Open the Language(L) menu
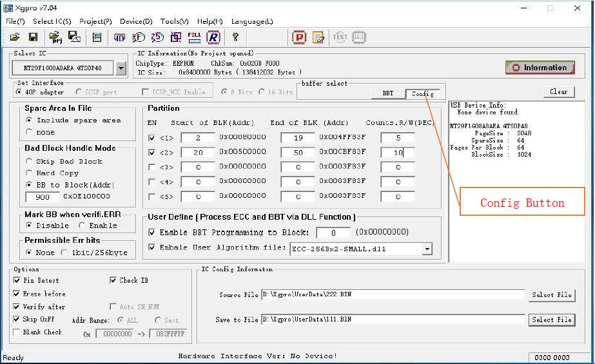595x364 pixels. [x=252, y=21]
